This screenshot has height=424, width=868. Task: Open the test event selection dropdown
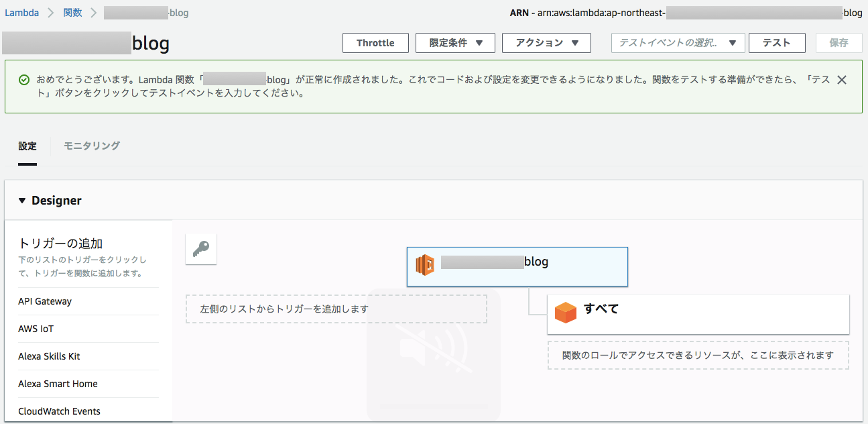(x=678, y=43)
